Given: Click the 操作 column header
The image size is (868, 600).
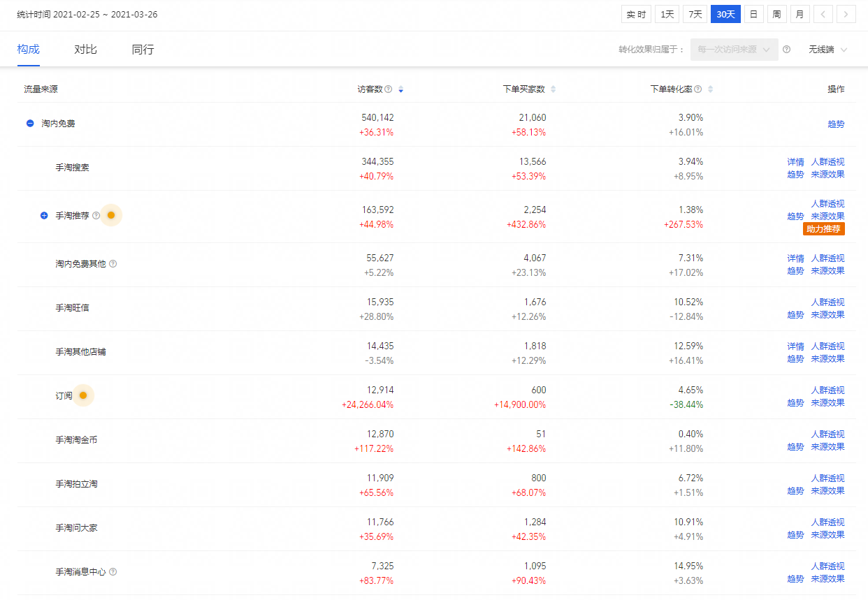Looking at the screenshot, I should (837, 89).
